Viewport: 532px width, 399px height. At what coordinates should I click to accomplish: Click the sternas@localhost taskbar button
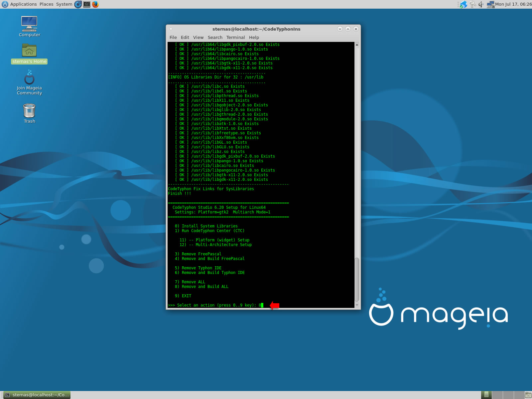37,395
